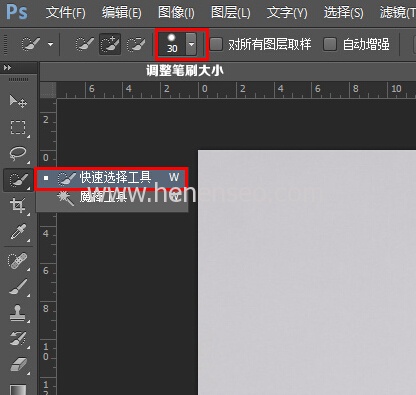The image size is (416, 395).
Task: Select the Eraser tool
Action: pyautogui.click(x=18, y=364)
